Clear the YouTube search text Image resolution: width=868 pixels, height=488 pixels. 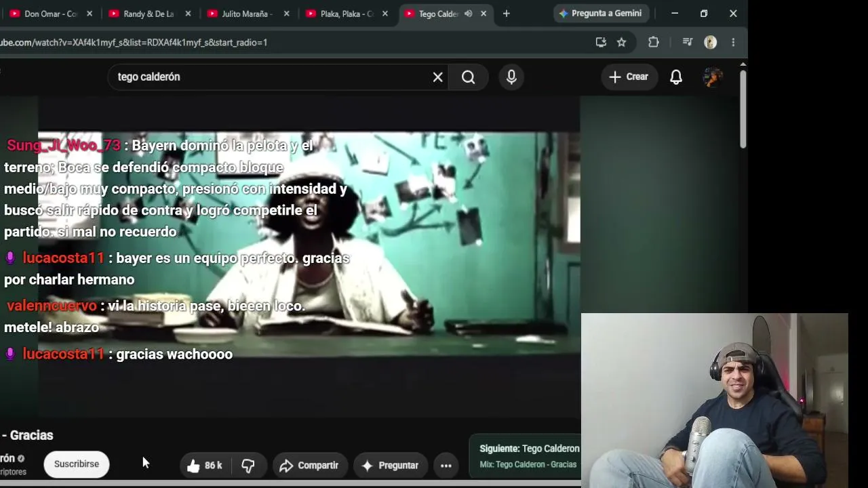pos(438,77)
